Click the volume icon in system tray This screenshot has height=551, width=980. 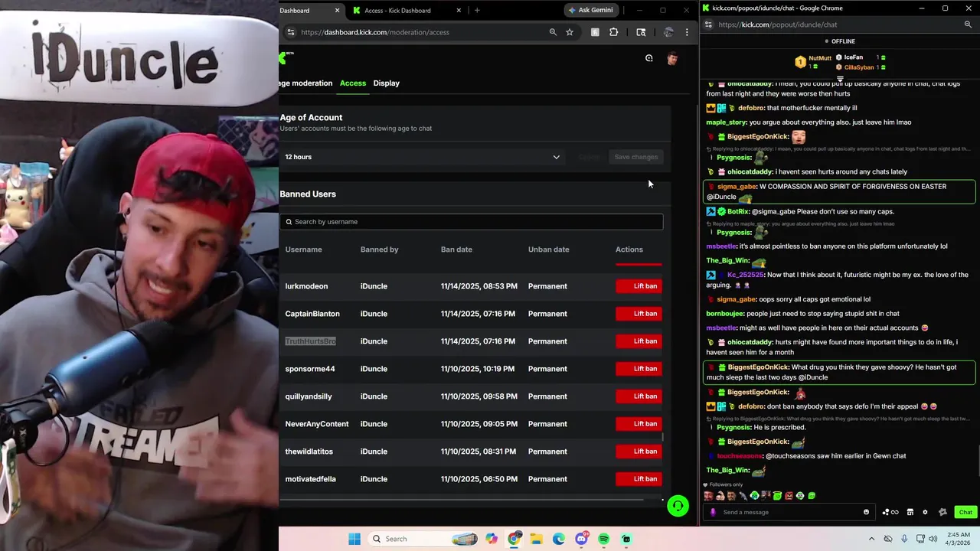pos(933,539)
